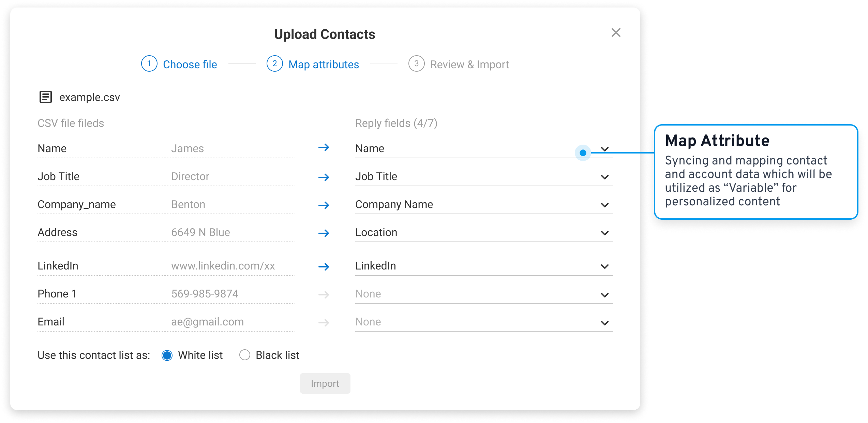868x423 pixels.
Task: Switch to the Review & Import step
Action: tap(469, 64)
